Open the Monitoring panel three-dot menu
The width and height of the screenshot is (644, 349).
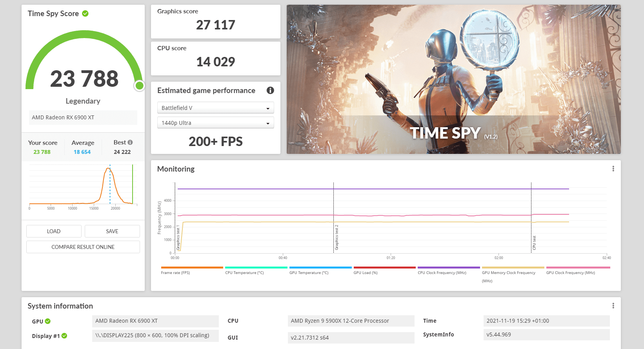pyautogui.click(x=613, y=168)
